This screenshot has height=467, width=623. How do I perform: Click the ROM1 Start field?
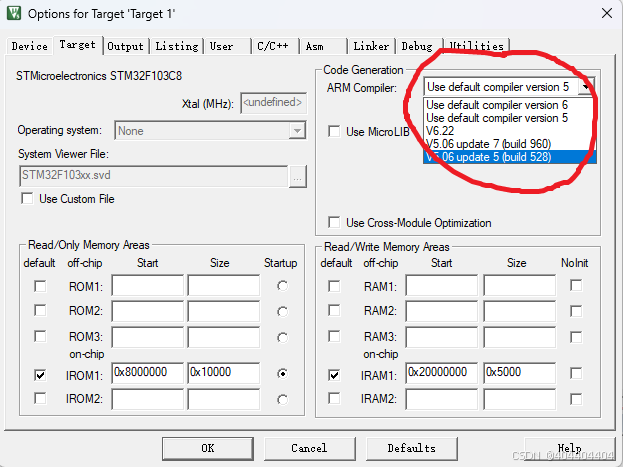(x=148, y=285)
